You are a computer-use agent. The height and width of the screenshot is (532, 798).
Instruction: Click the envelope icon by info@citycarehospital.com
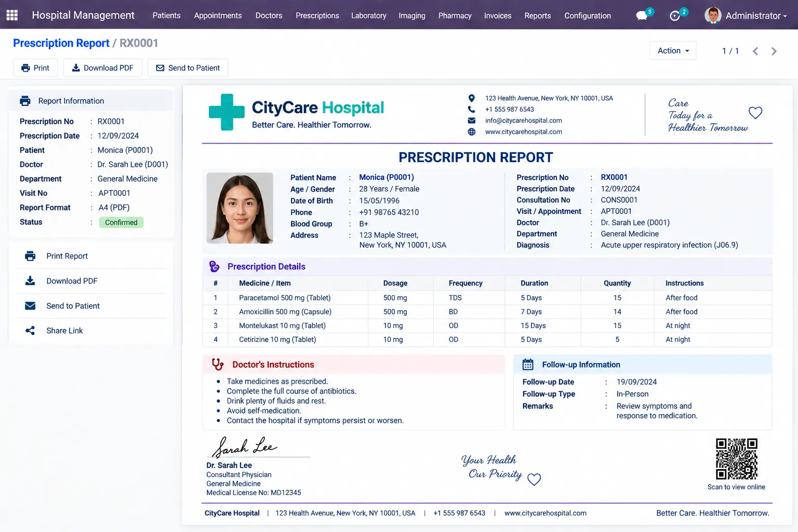click(471, 121)
